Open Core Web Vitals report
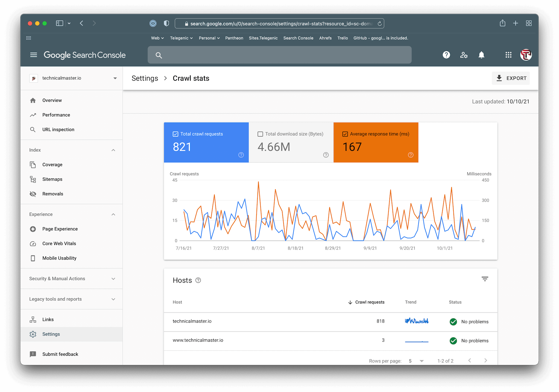The image size is (559, 392). [59, 244]
